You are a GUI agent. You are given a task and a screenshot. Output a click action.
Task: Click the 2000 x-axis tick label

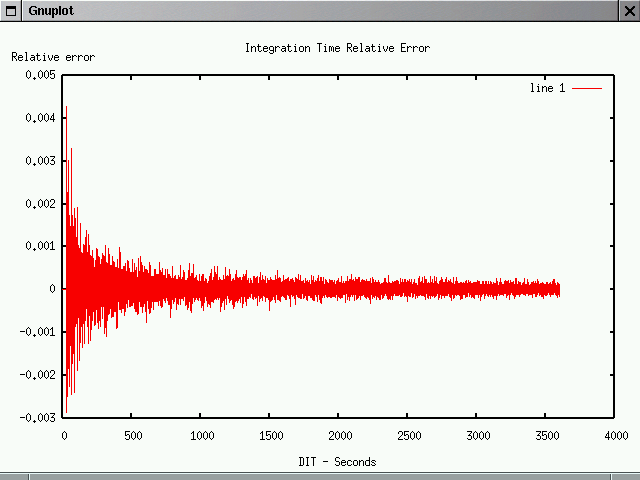(339, 436)
